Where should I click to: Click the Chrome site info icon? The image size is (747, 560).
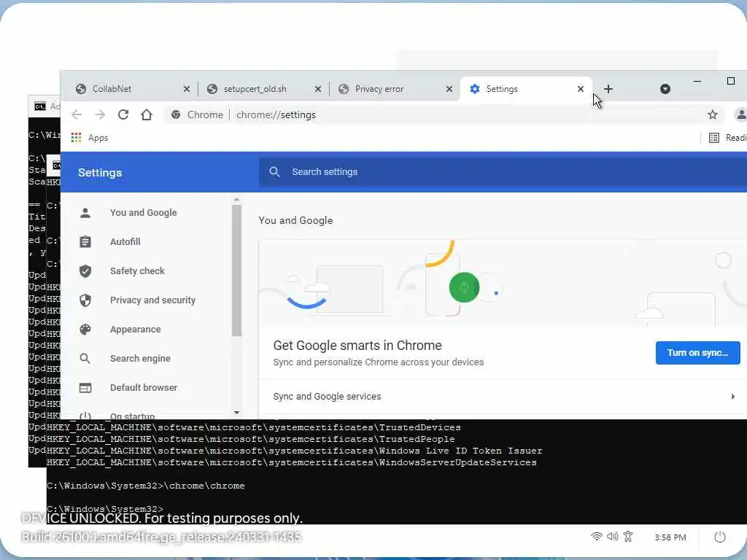176,114
